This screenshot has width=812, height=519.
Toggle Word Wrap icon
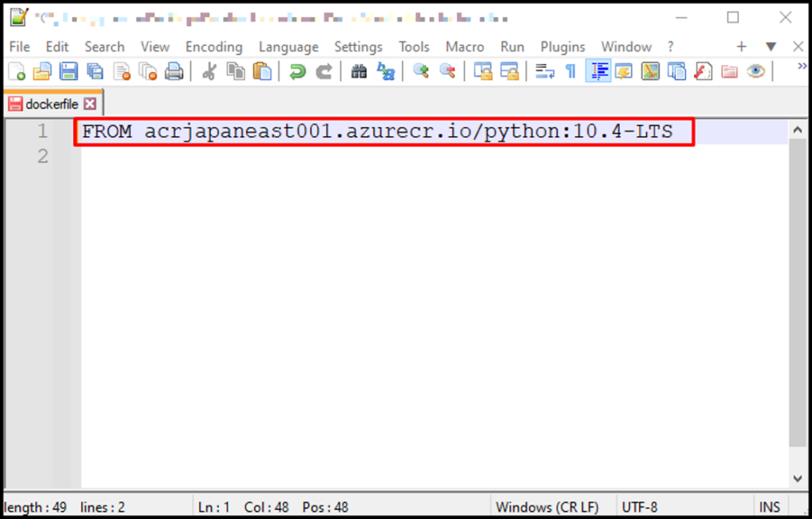545,71
